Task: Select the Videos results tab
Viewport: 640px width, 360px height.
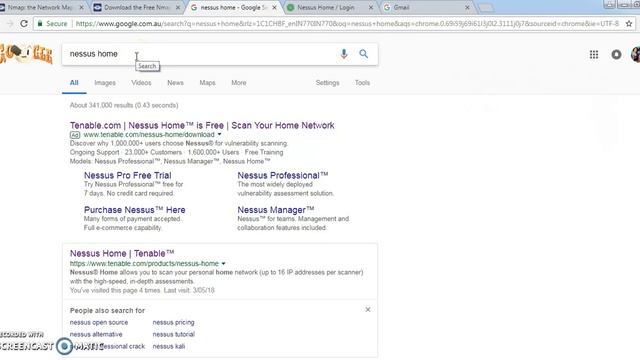Action: coord(141,83)
